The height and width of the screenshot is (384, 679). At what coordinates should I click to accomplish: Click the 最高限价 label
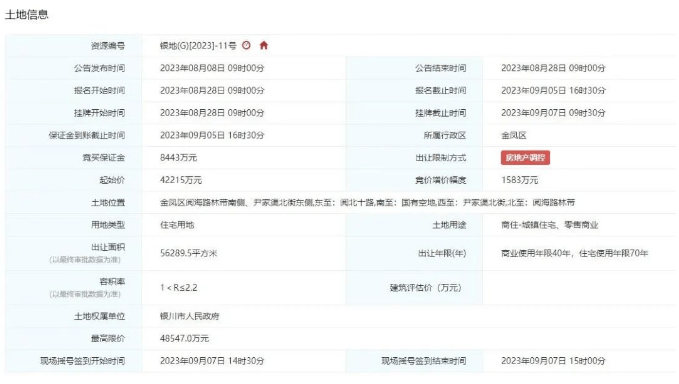(x=108, y=339)
